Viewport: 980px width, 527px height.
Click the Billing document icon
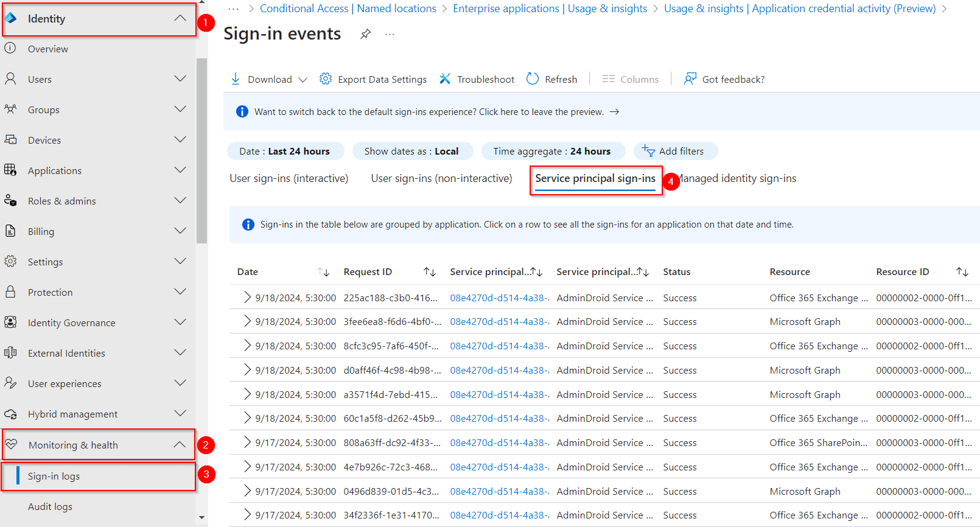pos(10,231)
